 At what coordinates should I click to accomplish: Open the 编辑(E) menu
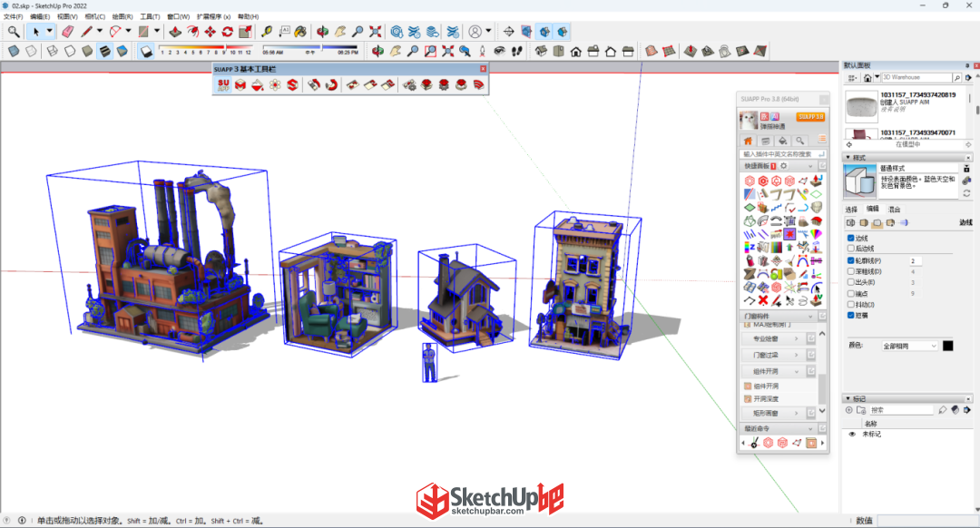click(40, 17)
